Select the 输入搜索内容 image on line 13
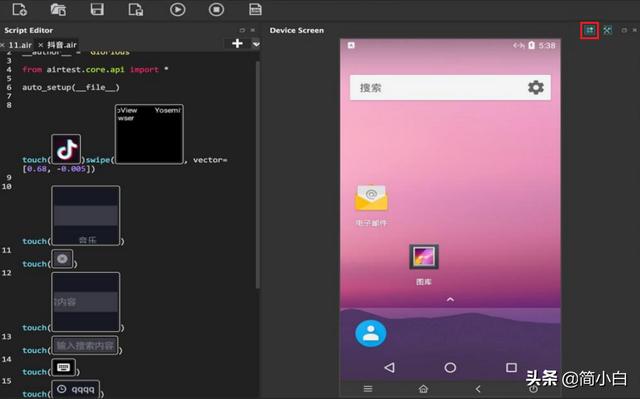640x399 pixels. [x=85, y=346]
